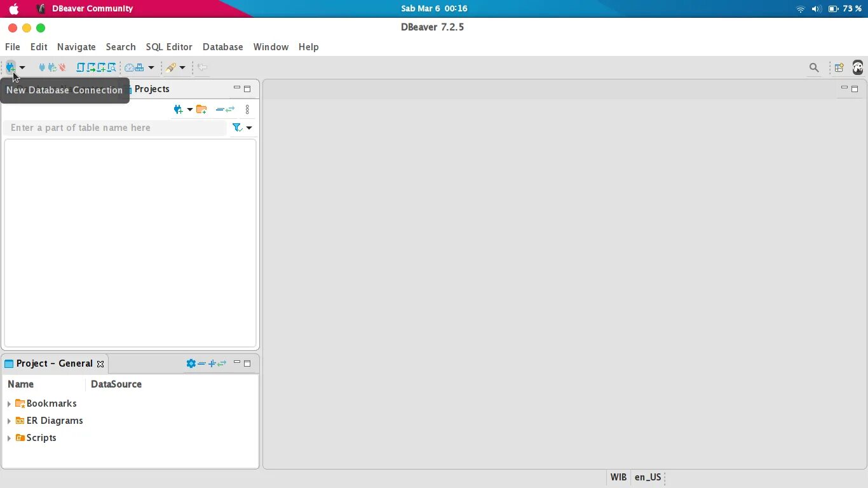
Task: Click the red Disconnect plug icon
Action: (x=62, y=67)
